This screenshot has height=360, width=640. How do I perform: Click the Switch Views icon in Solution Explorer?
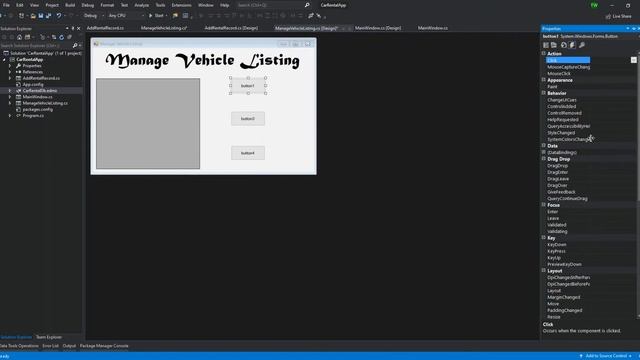pyautogui.click(x=27, y=37)
